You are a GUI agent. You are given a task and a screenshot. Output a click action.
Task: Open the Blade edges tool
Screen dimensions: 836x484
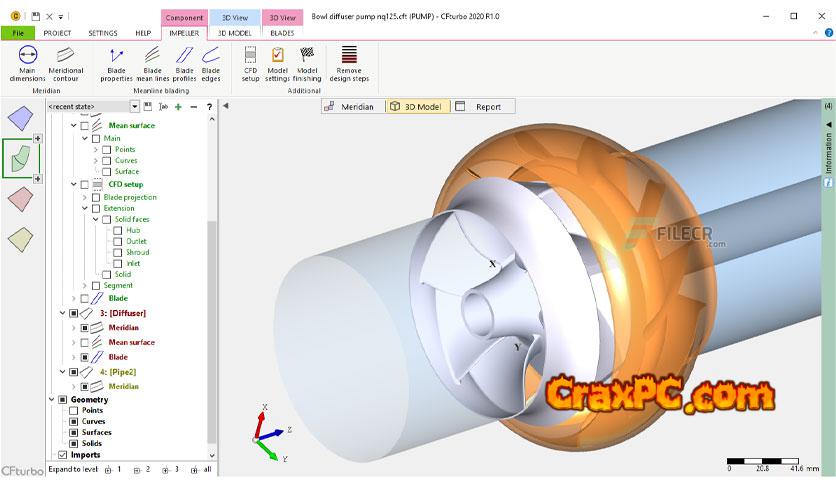pos(211,63)
